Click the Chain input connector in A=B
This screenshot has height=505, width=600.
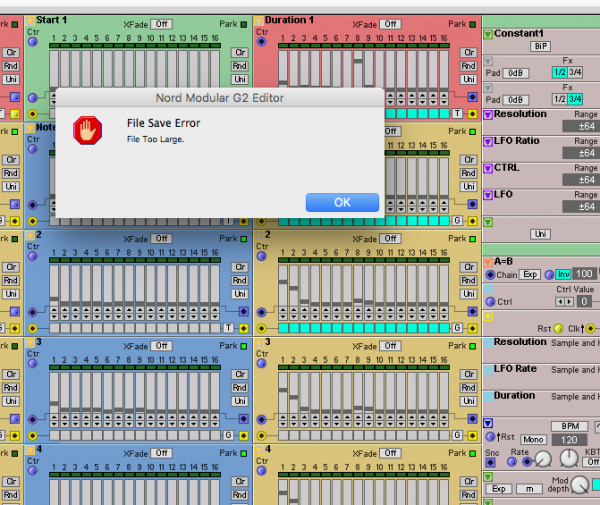(x=490, y=275)
